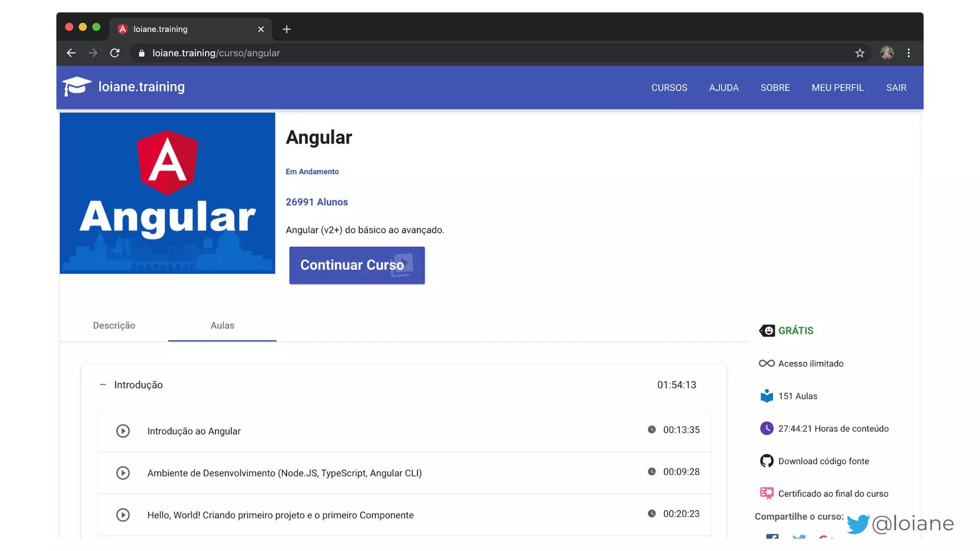Click SAIR to log out
The height and width of the screenshot is (551, 980).
(896, 88)
